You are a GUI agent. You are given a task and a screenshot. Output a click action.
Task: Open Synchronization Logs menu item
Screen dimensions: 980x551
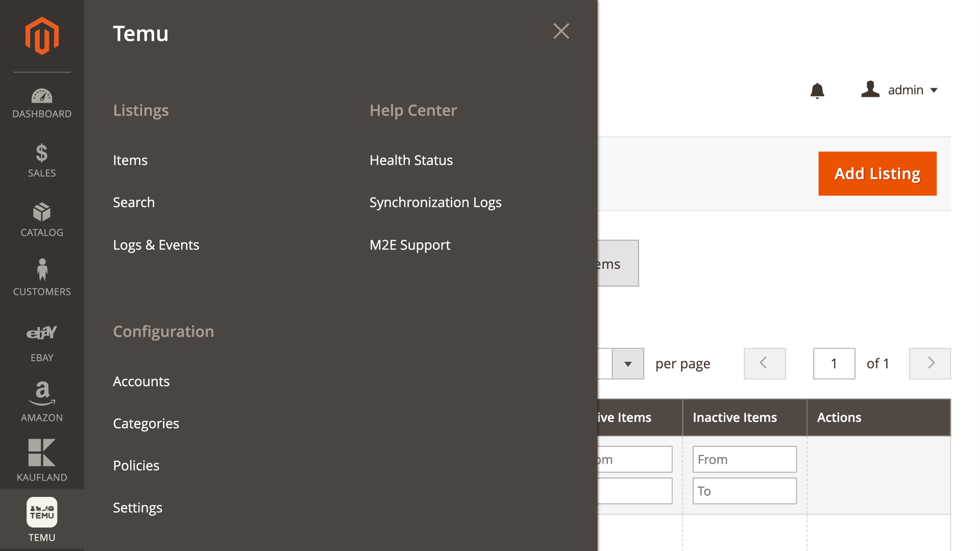435,203
